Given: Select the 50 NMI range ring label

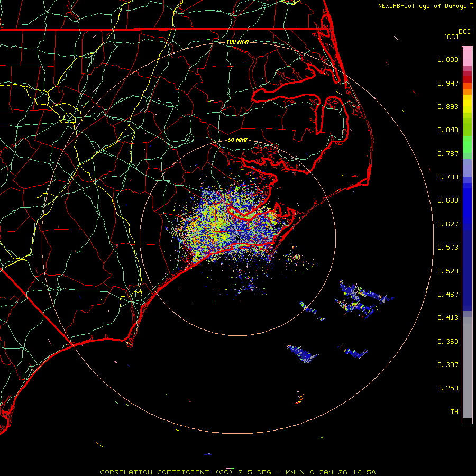Looking at the screenshot, I should coord(237,140).
